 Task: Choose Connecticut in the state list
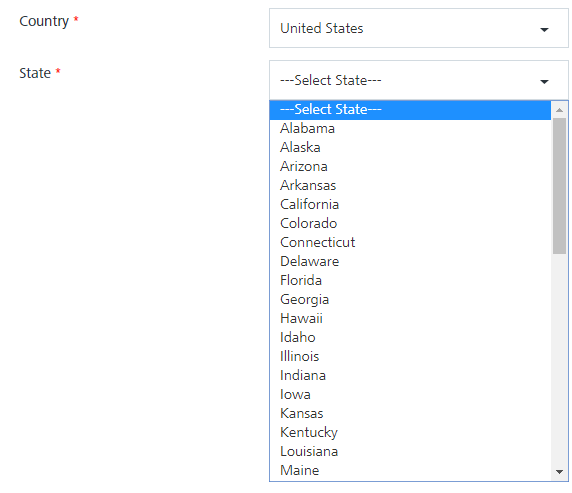point(410,242)
